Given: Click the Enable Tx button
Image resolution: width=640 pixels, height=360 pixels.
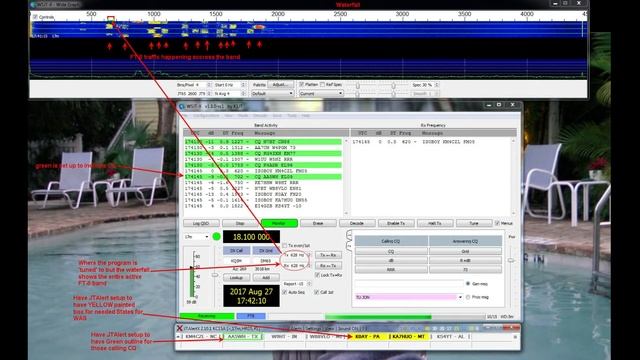Looking at the screenshot, I should click(396, 223).
